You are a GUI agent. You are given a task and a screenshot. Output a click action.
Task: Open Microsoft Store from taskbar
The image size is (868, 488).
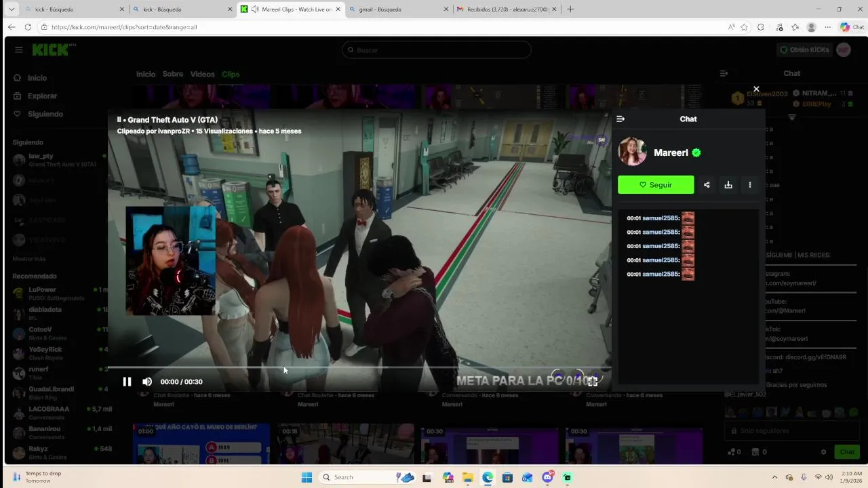[x=507, y=477]
